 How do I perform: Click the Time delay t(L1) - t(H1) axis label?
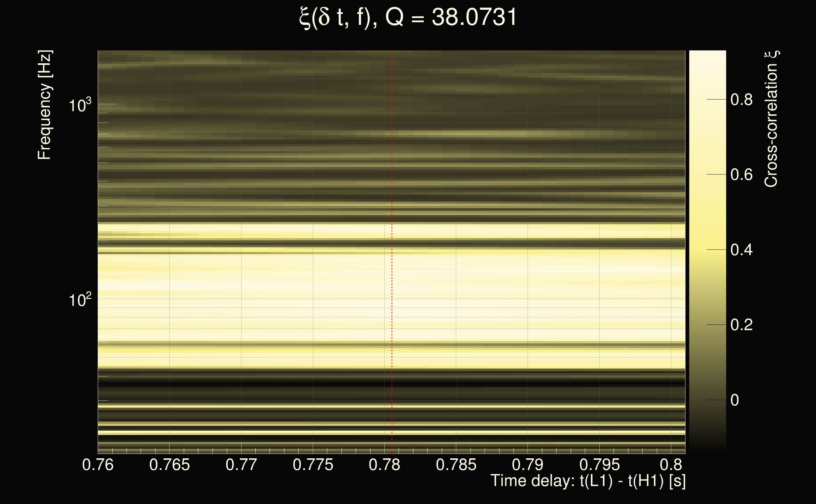point(588,481)
